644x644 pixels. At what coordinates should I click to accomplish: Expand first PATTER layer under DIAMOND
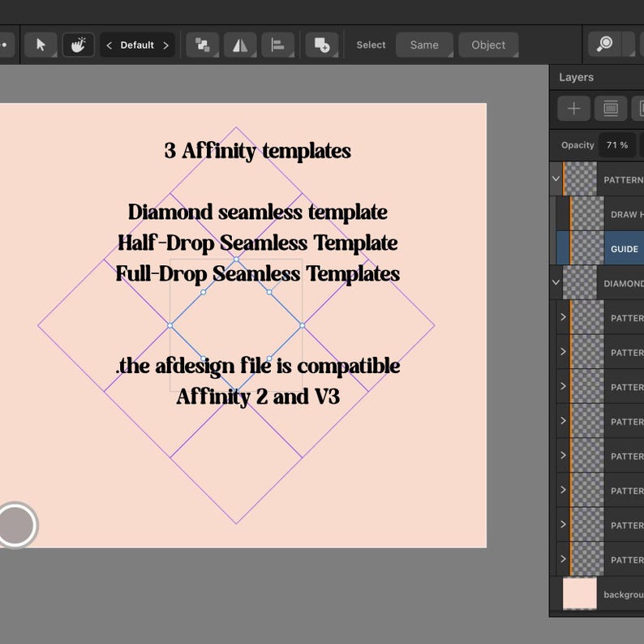[x=563, y=317]
